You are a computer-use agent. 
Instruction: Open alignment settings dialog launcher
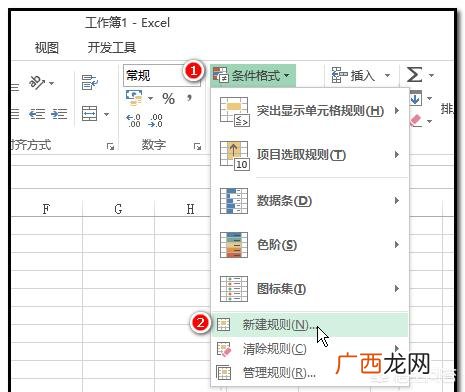(110, 146)
